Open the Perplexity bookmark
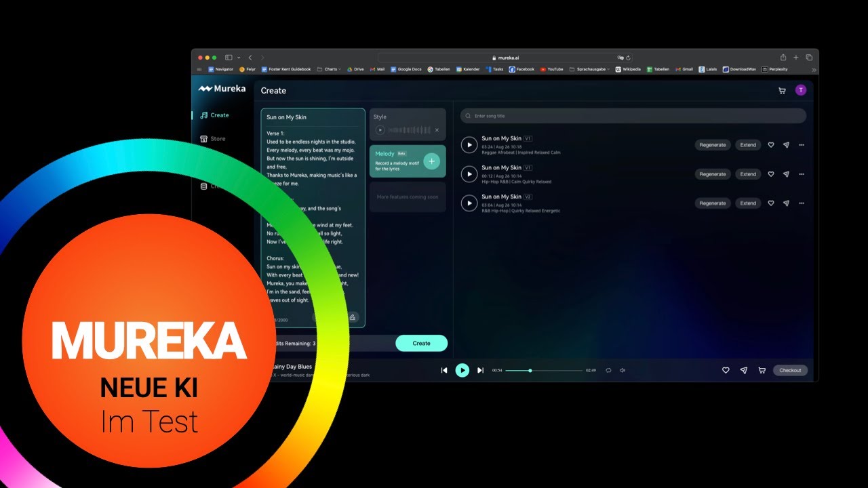This screenshot has width=868, height=488. pyautogui.click(x=775, y=69)
